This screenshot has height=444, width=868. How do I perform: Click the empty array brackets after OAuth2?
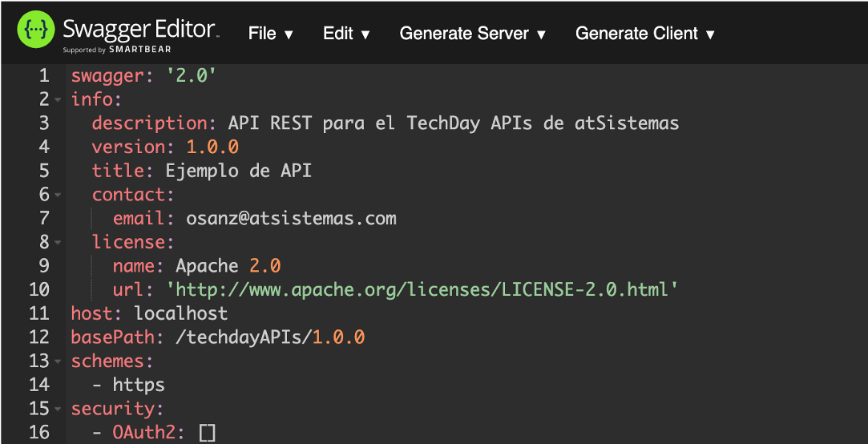(x=207, y=433)
